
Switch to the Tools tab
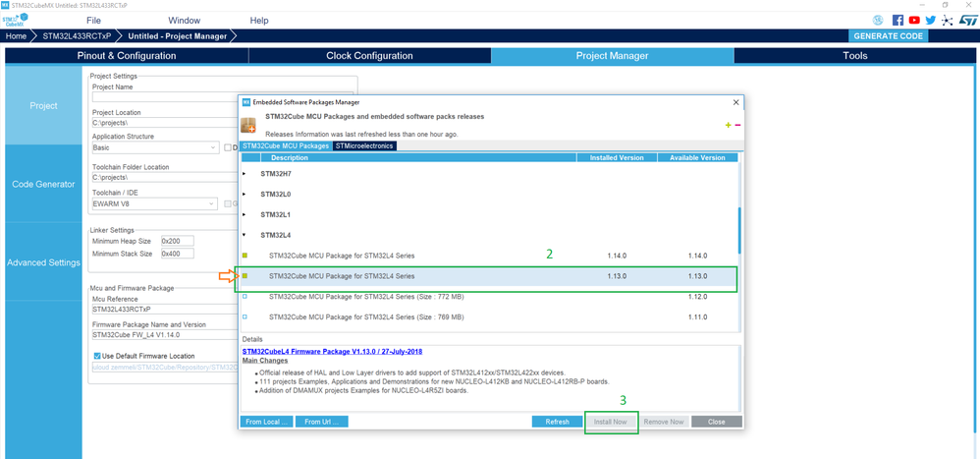[x=855, y=56]
